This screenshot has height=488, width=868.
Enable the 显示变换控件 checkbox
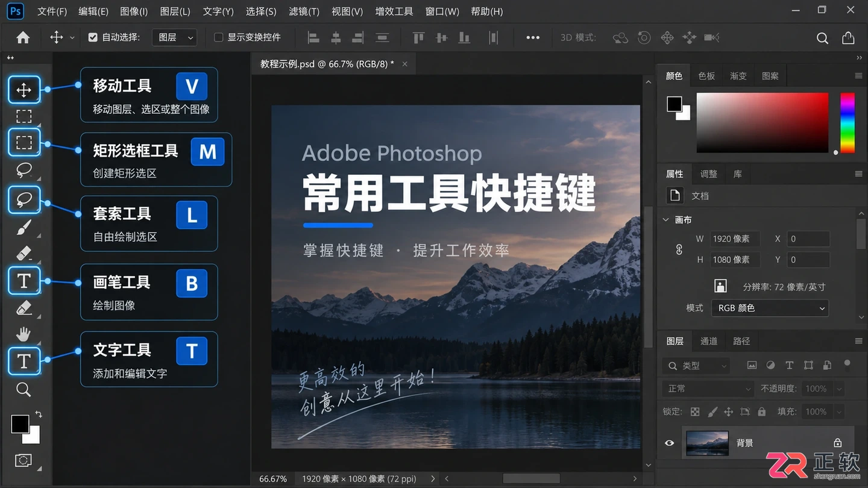point(219,37)
